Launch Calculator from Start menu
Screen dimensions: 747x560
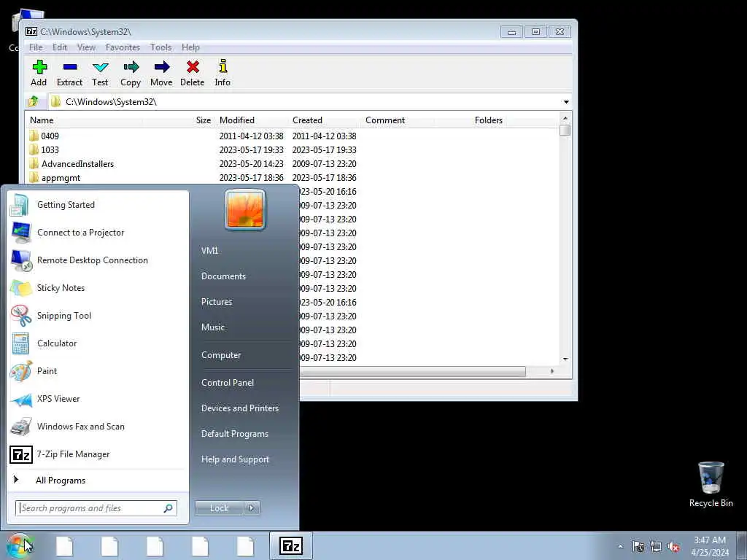[x=98, y=343]
